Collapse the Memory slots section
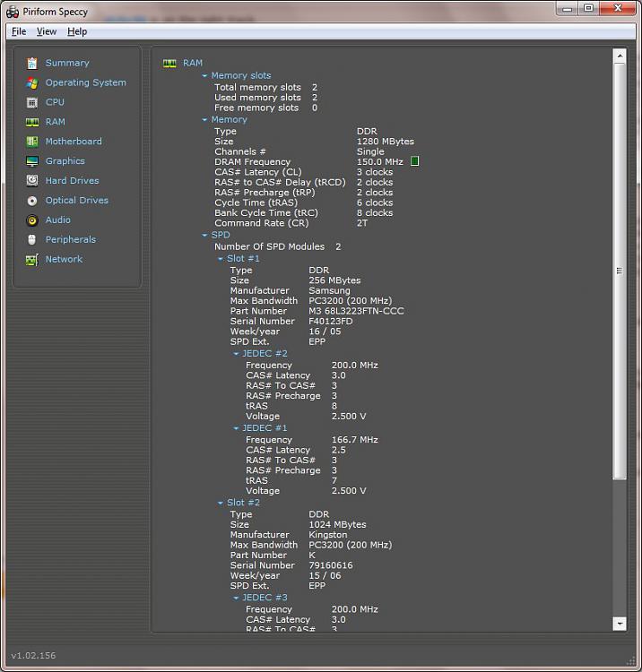 [204, 76]
